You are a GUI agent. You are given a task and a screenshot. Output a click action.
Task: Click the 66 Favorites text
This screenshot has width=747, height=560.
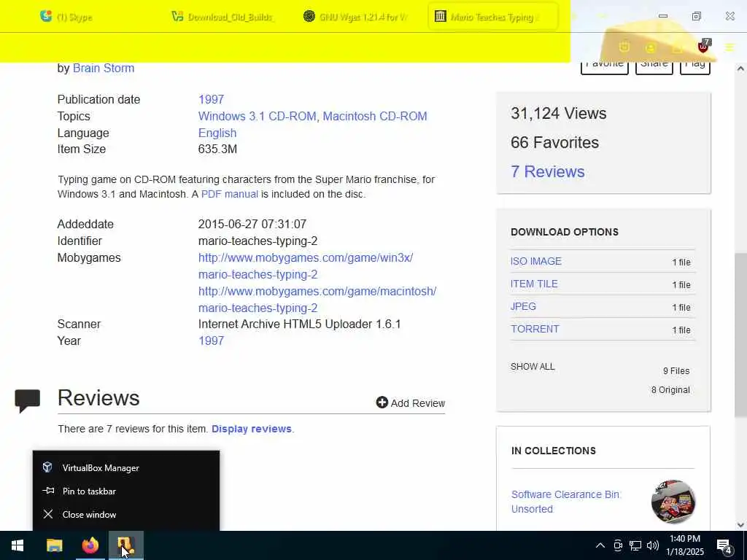tap(554, 142)
